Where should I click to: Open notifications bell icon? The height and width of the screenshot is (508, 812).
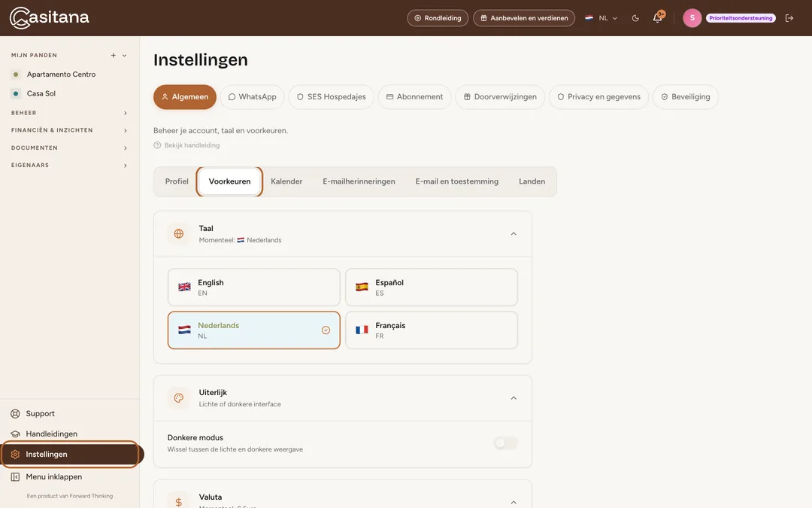coord(658,17)
